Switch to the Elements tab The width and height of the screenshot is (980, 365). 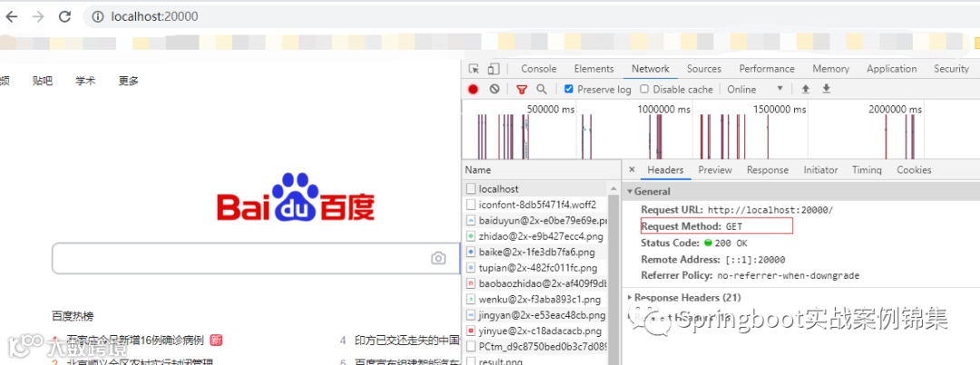point(593,69)
